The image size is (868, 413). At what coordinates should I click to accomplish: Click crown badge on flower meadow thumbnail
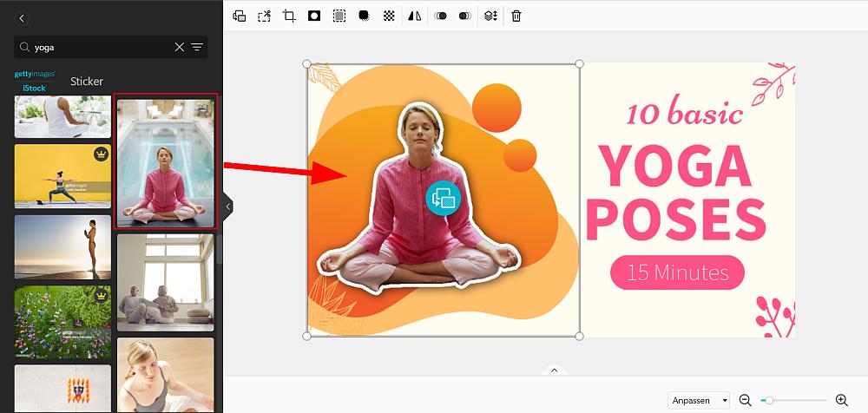pyautogui.click(x=101, y=296)
